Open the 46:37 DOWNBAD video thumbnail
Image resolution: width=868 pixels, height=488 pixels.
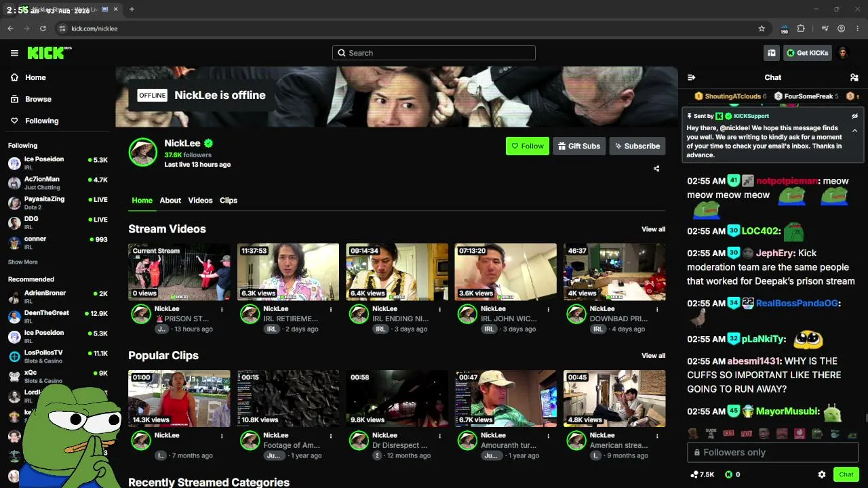coord(614,272)
